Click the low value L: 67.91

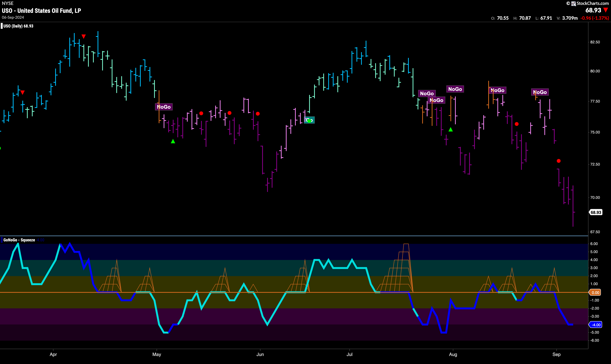(544, 18)
